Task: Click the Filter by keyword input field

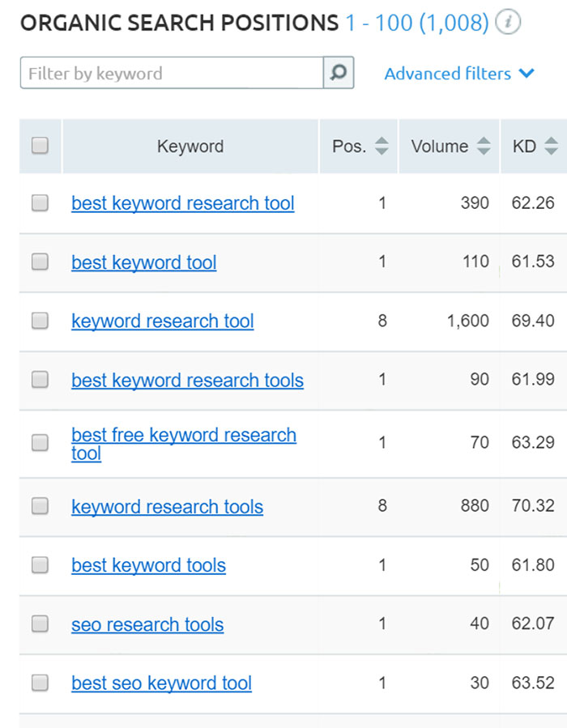Action: click(170, 73)
